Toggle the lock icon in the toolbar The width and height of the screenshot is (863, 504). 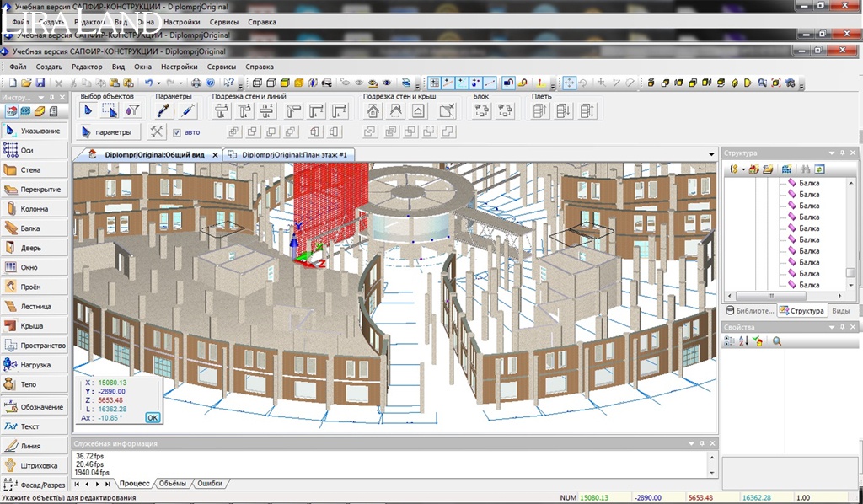[x=508, y=83]
